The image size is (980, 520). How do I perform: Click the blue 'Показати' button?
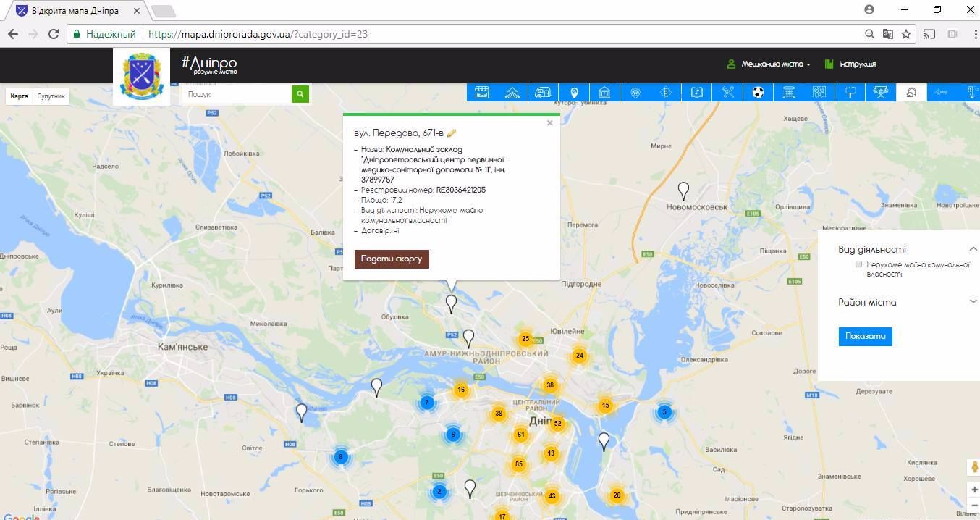(865, 337)
